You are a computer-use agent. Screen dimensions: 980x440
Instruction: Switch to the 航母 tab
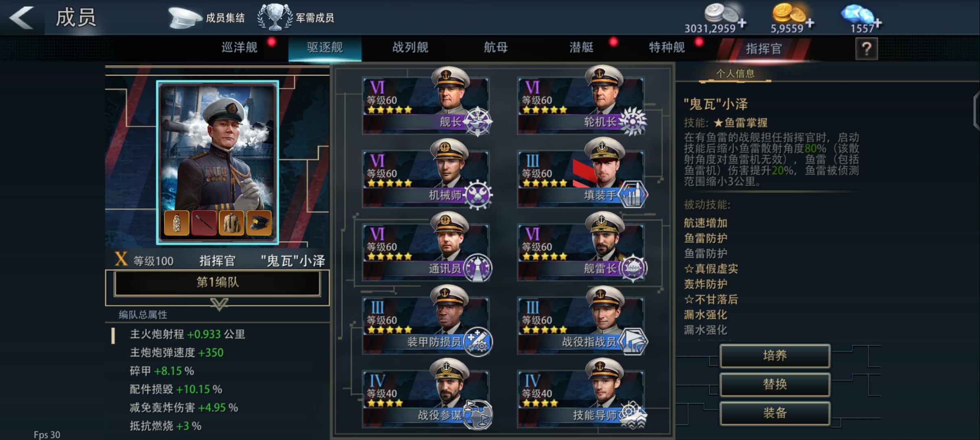496,48
